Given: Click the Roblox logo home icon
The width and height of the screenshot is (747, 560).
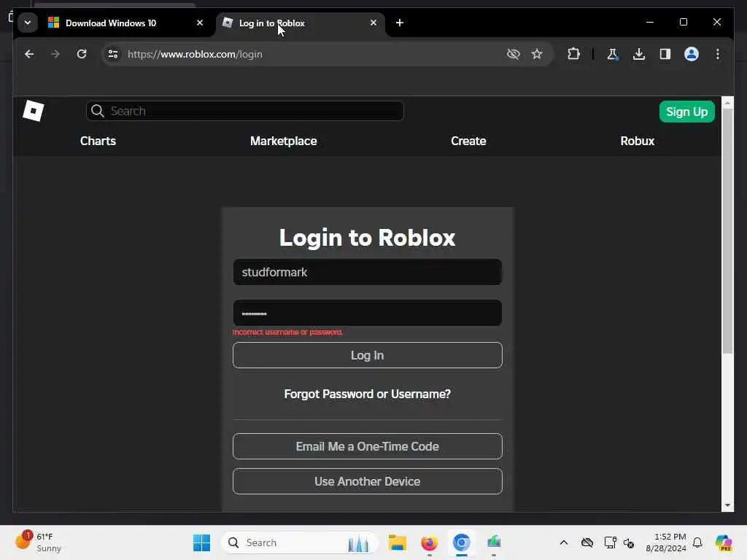Looking at the screenshot, I should (x=34, y=111).
